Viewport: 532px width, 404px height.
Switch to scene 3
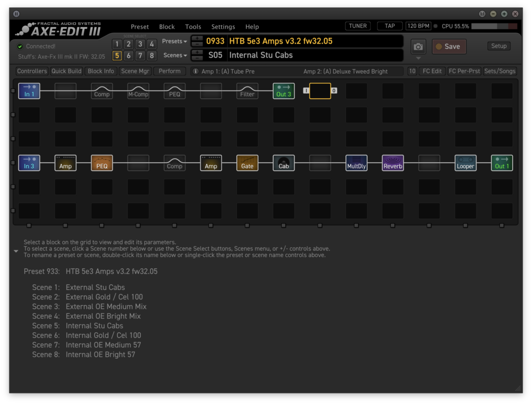point(140,44)
